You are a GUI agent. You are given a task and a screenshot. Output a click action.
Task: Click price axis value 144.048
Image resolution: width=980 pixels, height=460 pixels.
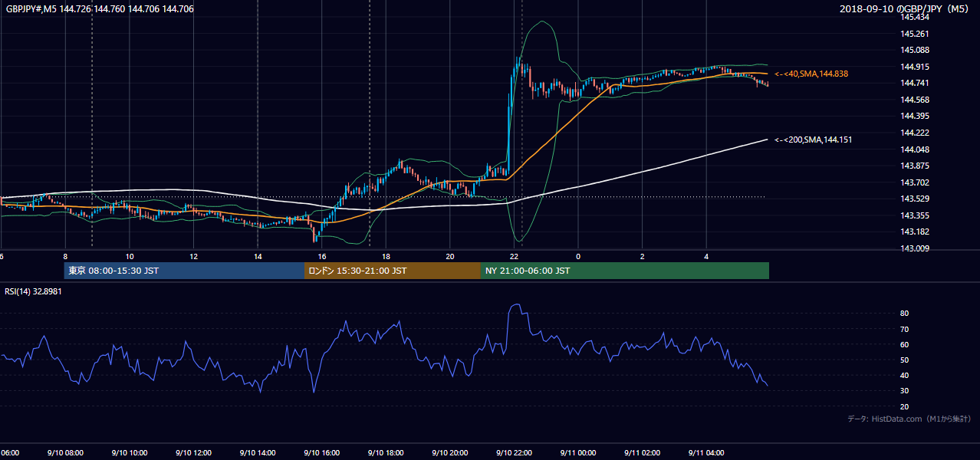click(914, 149)
